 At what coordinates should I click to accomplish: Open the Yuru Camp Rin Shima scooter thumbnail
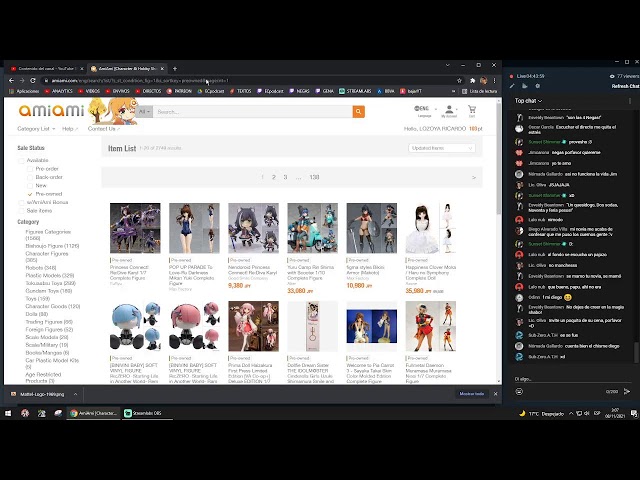click(x=313, y=228)
